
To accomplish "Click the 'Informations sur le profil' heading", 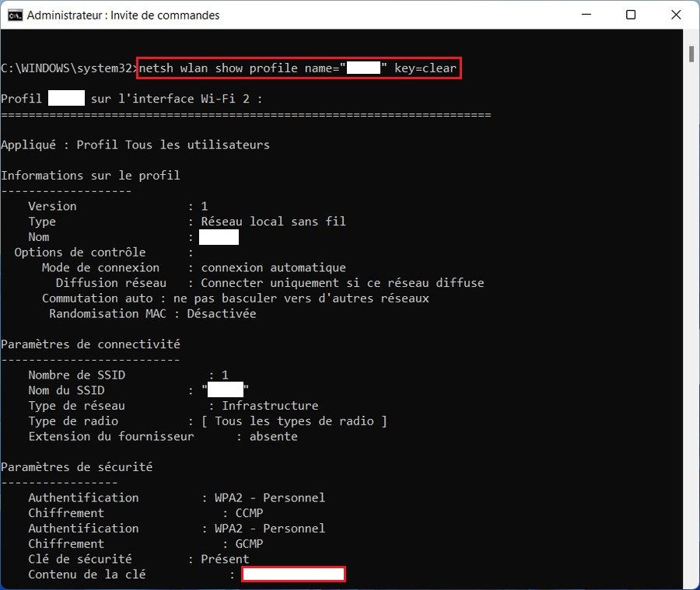I will click(90, 175).
